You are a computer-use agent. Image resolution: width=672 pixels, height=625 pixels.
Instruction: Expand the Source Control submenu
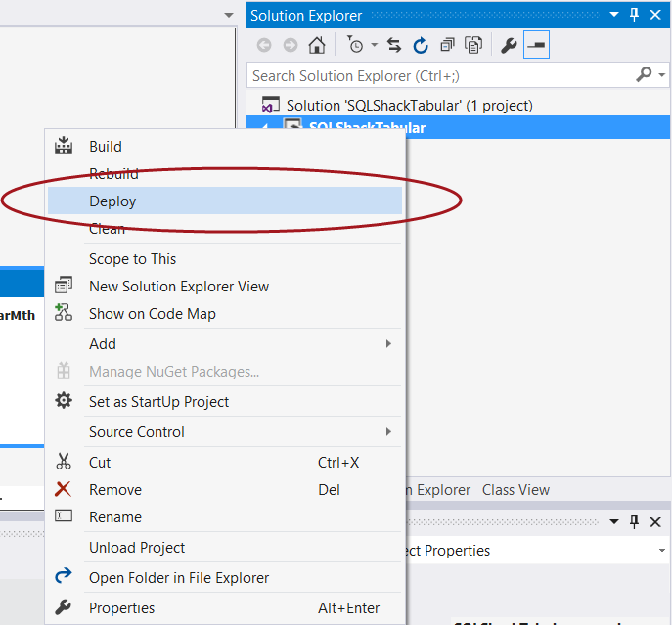pyautogui.click(x=225, y=432)
